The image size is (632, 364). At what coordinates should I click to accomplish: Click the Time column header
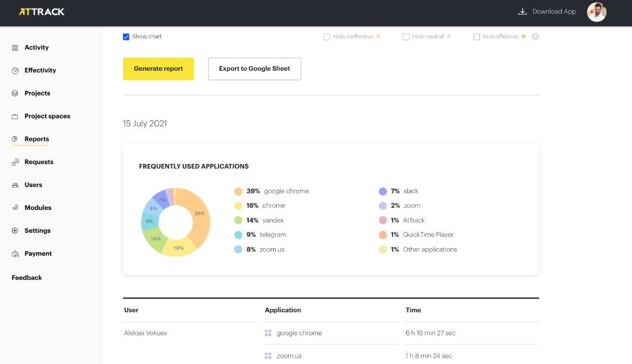pyautogui.click(x=413, y=311)
